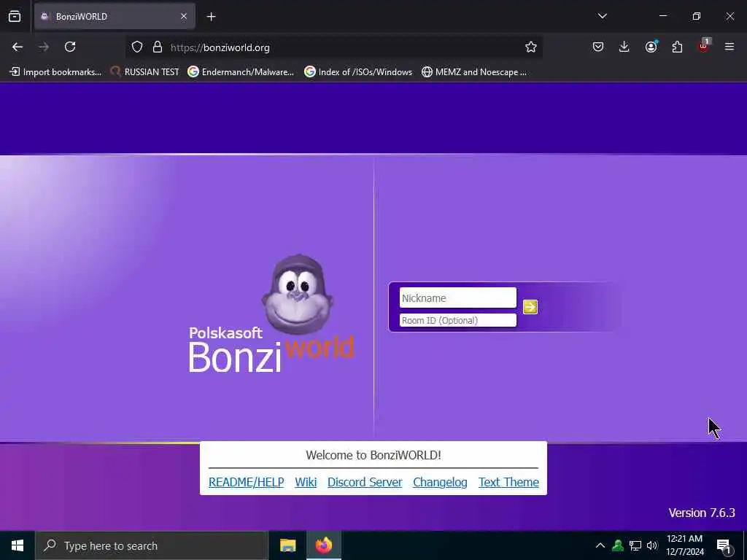Open a new tab with the plus button

(x=211, y=17)
